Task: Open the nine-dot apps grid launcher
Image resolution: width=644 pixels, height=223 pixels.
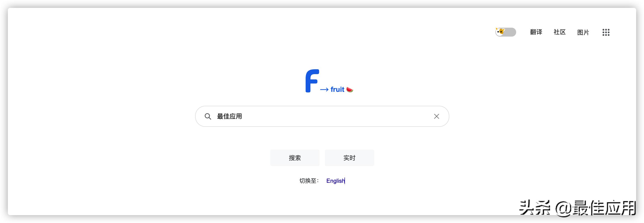Action: click(x=606, y=32)
